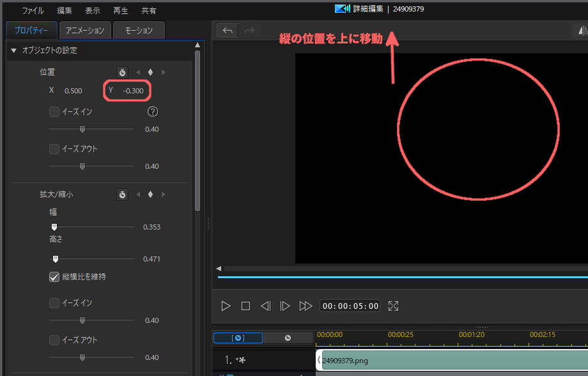Step forward to the next frame
Image resolution: width=588 pixels, height=376 pixels.
pyautogui.click(x=285, y=306)
